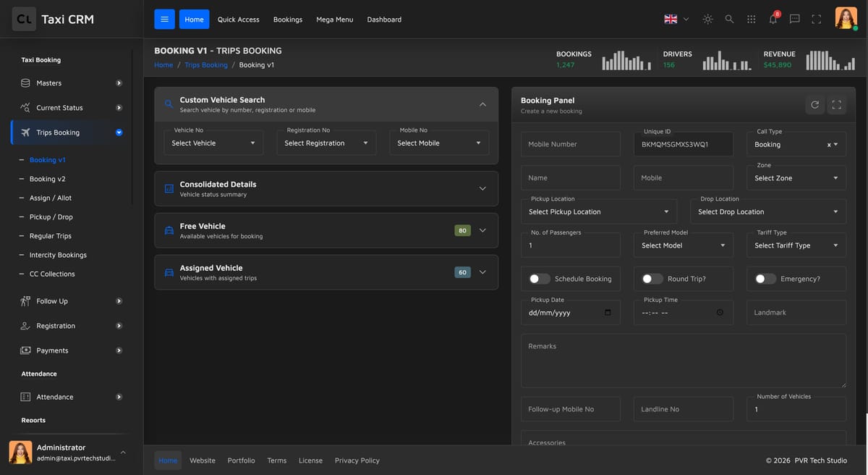This screenshot has width=868, height=475.
Task: Click the Home breadcrumb link
Action: click(x=163, y=65)
